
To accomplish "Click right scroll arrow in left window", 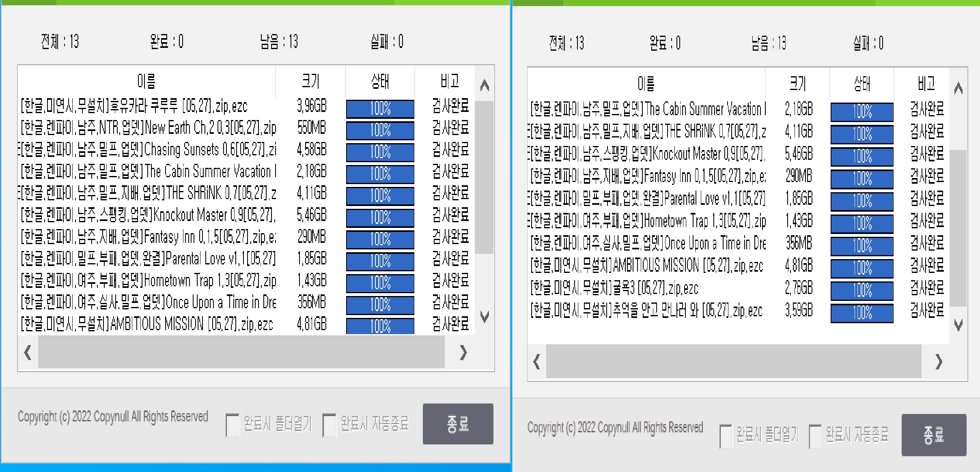I will click(463, 352).
